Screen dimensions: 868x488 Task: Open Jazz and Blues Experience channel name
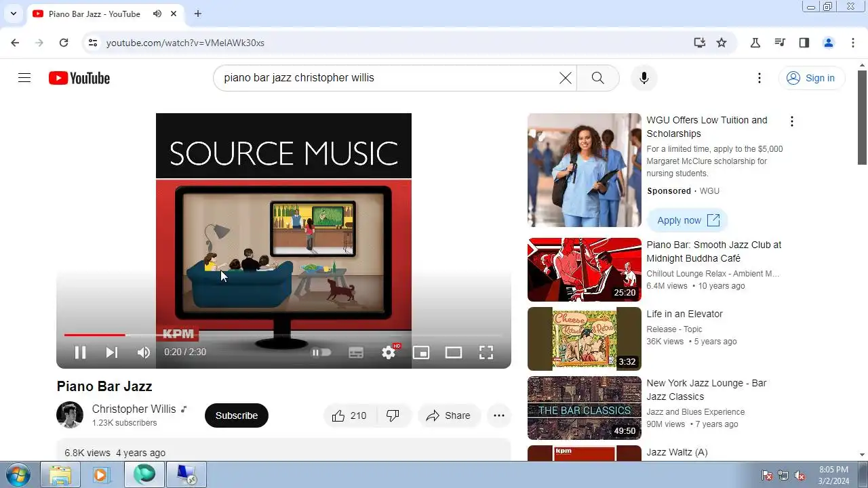(x=696, y=412)
